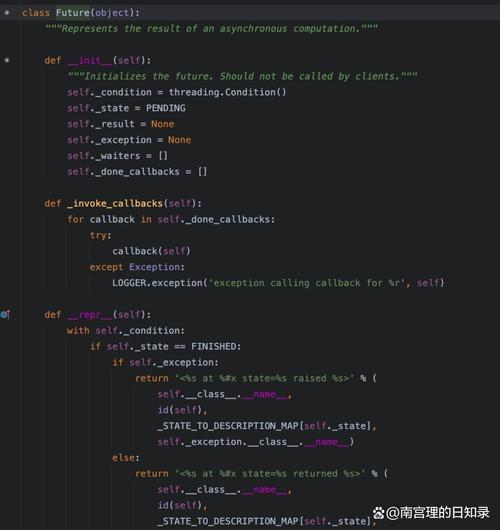This screenshot has width=500, height=530.
Task: Click the docstring 'Represents the result of an asynchronous computation'
Action: point(211,29)
